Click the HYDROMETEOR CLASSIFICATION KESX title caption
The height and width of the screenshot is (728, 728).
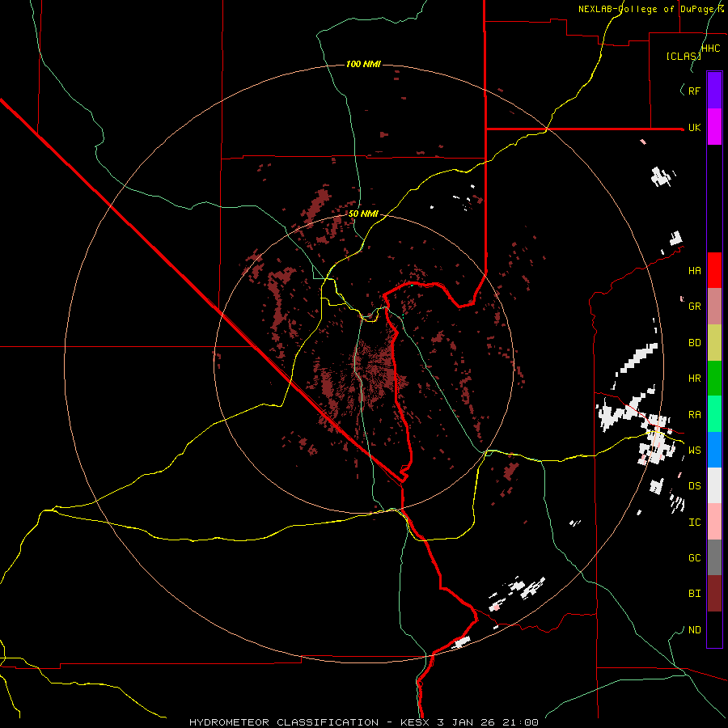(x=363, y=722)
